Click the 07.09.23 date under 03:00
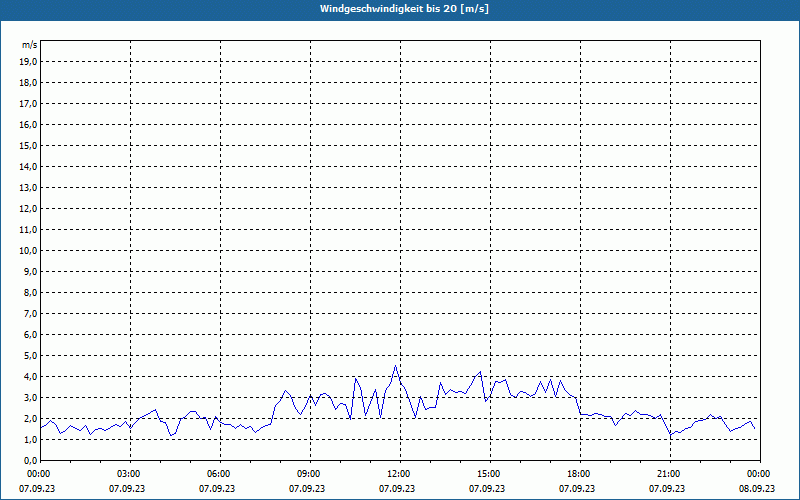Viewport: 800px width, 500px height. pos(127,489)
